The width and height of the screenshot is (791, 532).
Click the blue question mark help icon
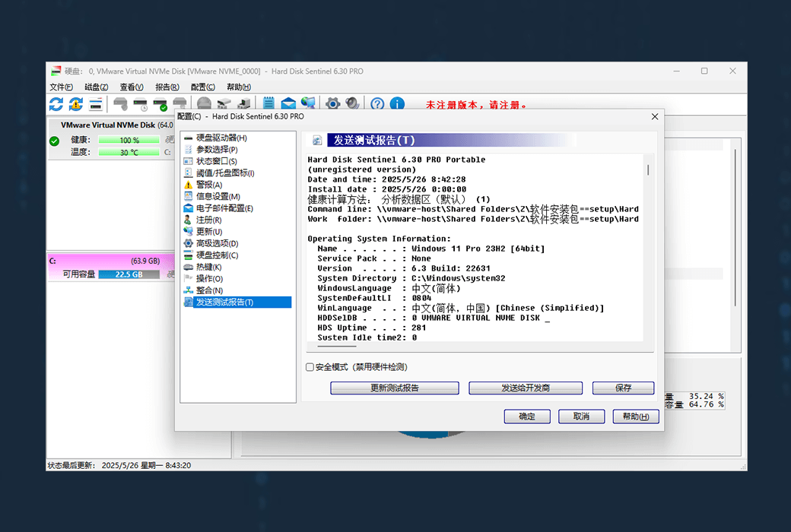[377, 103]
